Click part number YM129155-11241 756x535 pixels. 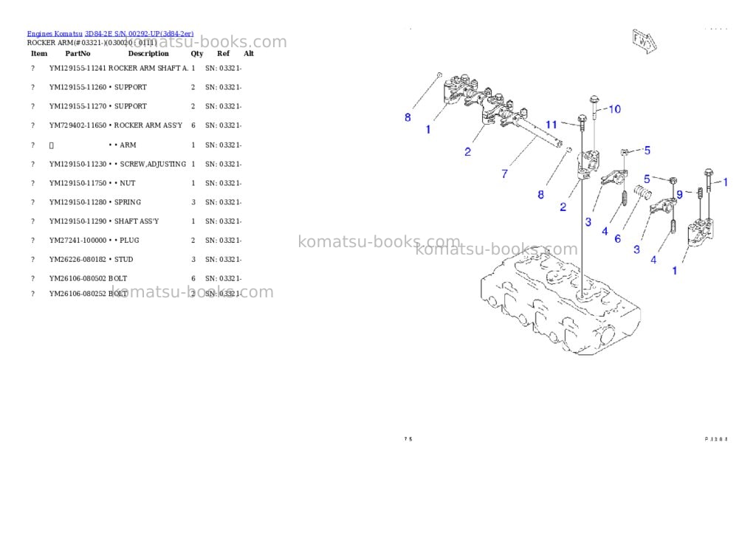coord(78,69)
